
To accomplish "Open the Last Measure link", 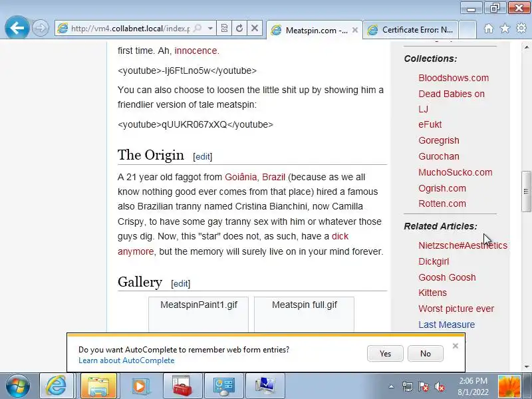I will coord(446,325).
